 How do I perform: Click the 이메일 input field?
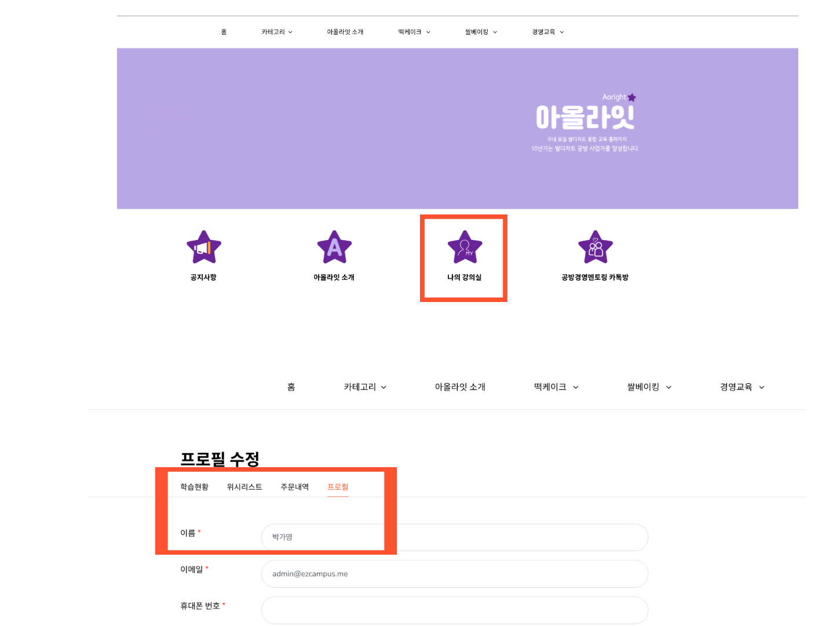click(455, 574)
